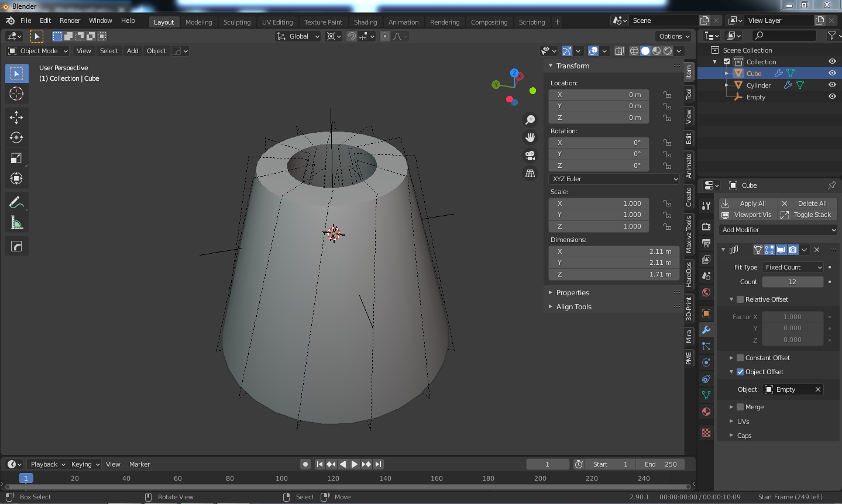Disable Object Offset checkbox
The height and width of the screenshot is (504, 842).
740,372
